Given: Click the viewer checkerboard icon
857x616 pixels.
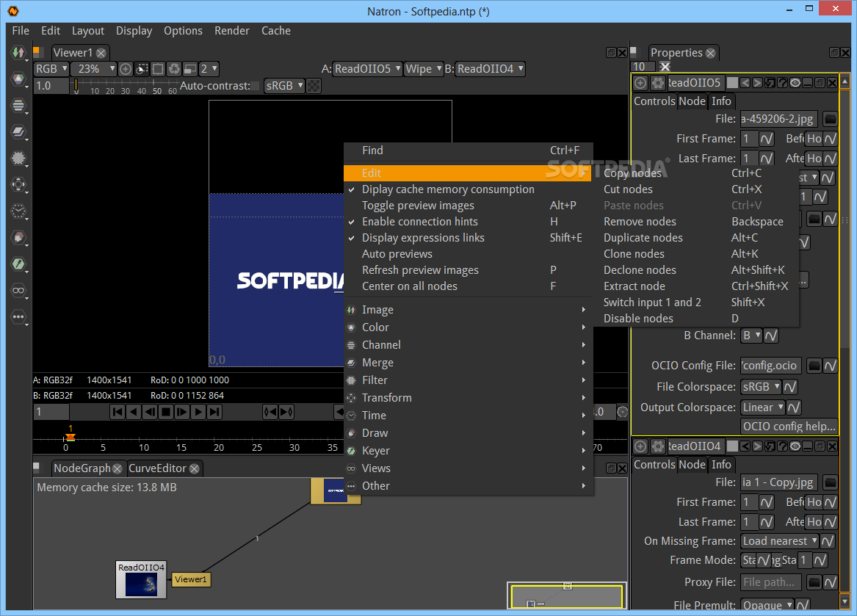Looking at the screenshot, I should tap(314, 86).
